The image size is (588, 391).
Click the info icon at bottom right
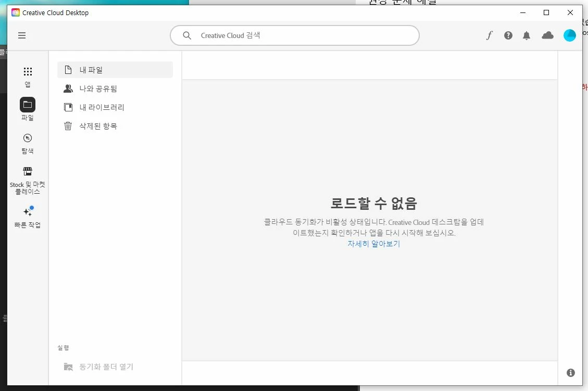pos(570,373)
